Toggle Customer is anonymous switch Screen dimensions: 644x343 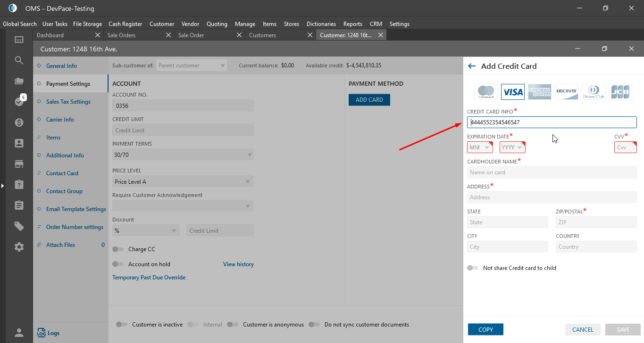pos(233,325)
